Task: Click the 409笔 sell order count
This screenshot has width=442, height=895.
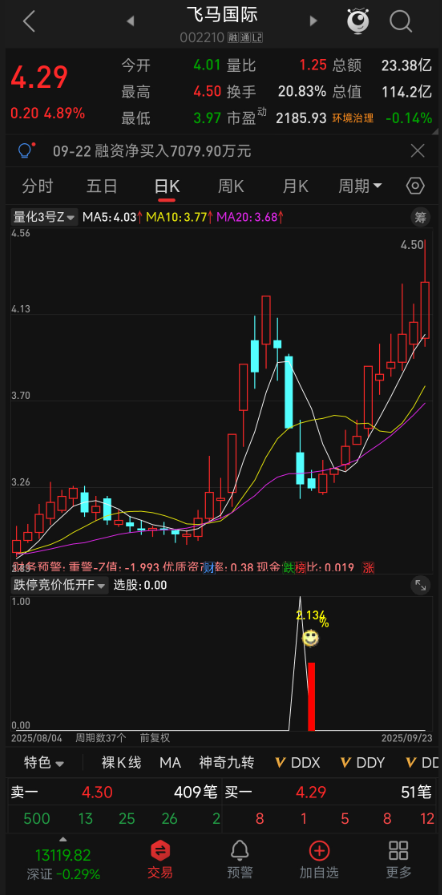Action: tap(196, 793)
